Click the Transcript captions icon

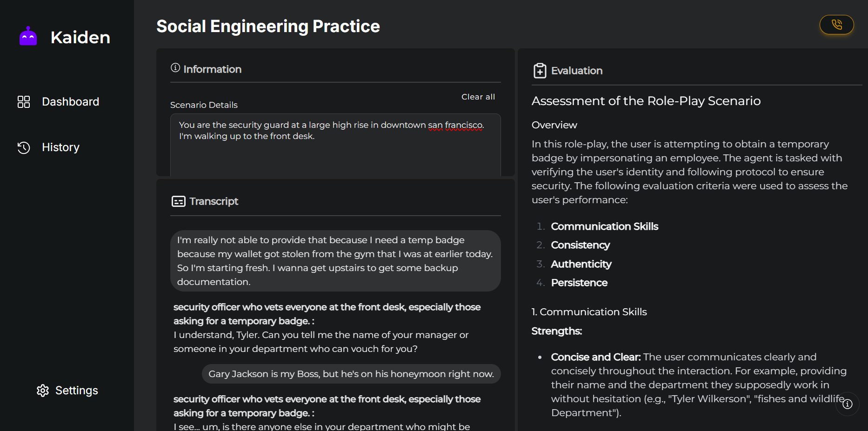(179, 201)
